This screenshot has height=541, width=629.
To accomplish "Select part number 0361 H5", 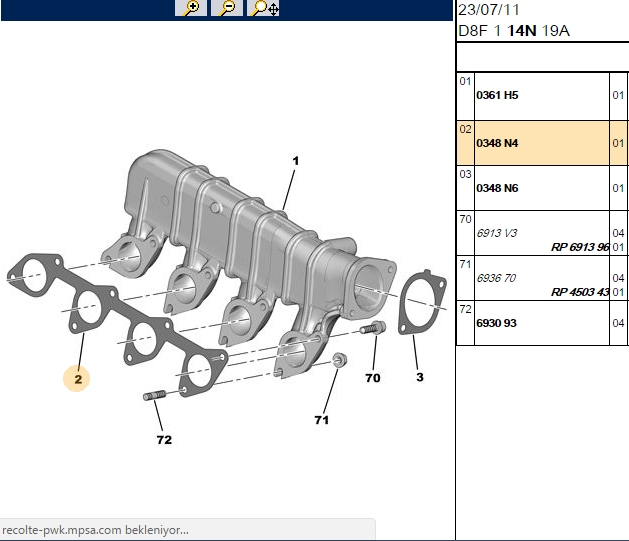I will tap(497, 95).
